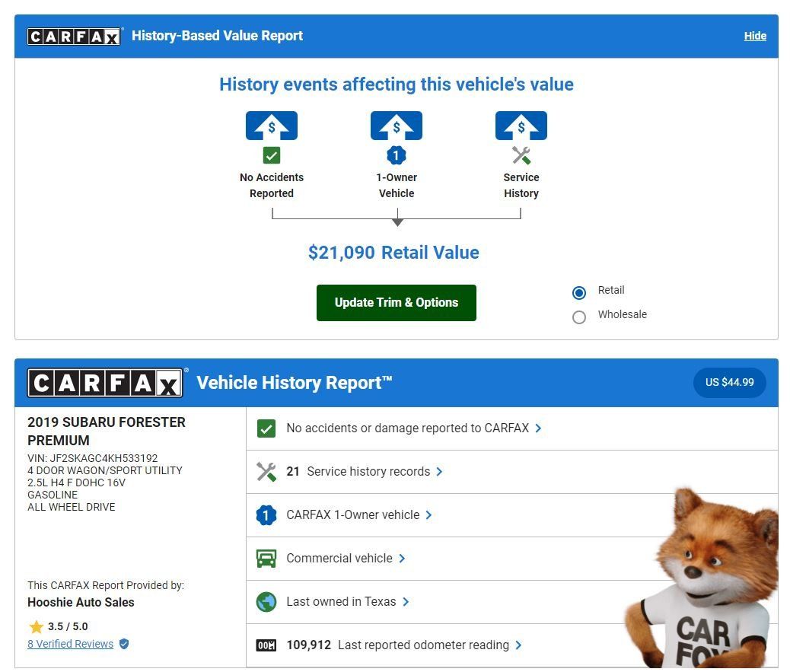Open Last reported odometer reading link
Image resolution: width=790 pixels, height=672 pixels.
coord(423,645)
